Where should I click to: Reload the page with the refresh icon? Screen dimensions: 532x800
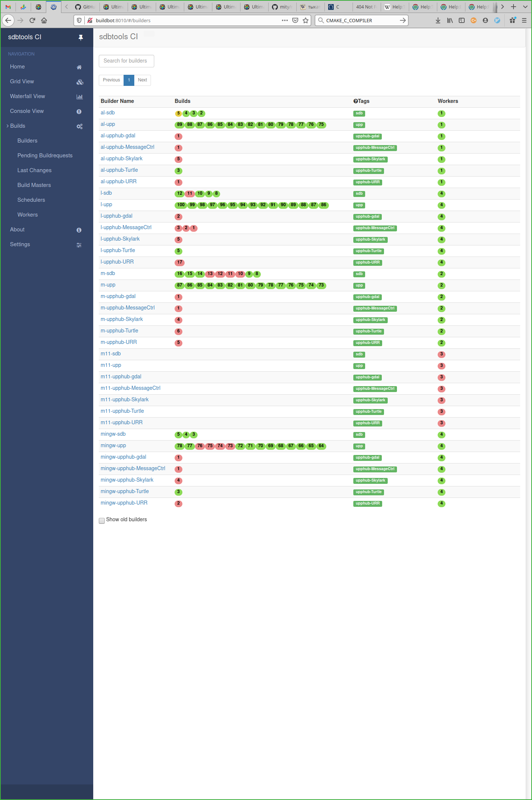click(x=32, y=20)
